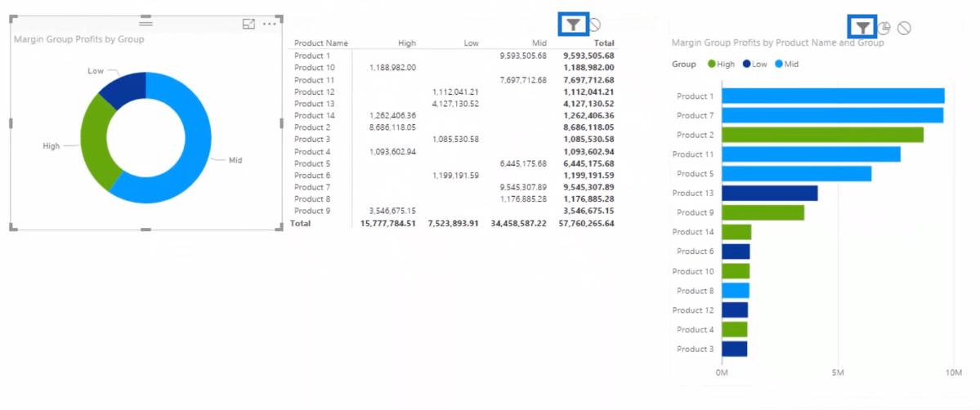Viewport: 980px width, 410px height.
Task: Select the Product 1 row name in the table
Action: [312, 56]
